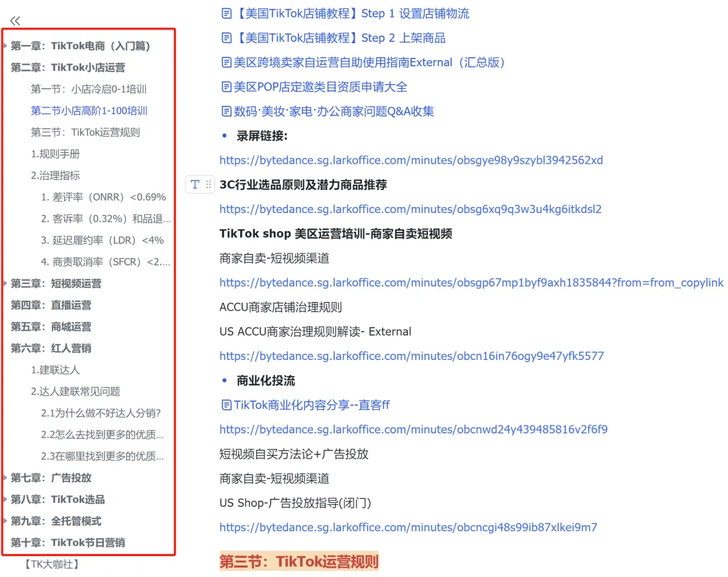
Task: Click the doc icon before Step 1 设置店铺物流
Action: (226, 13)
